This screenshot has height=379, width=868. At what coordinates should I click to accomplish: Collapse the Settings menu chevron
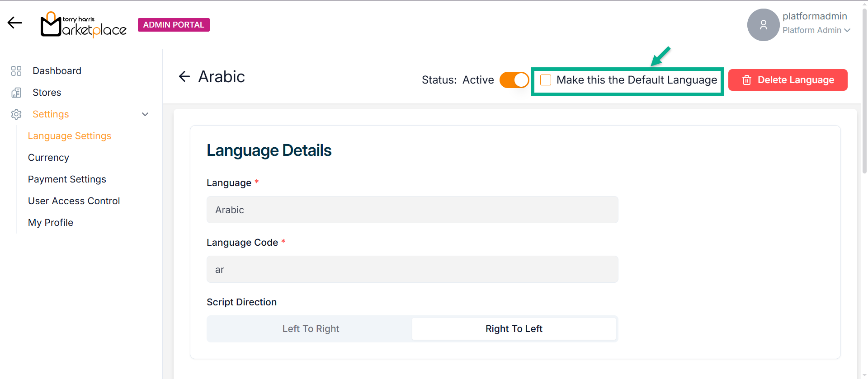coord(145,114)
